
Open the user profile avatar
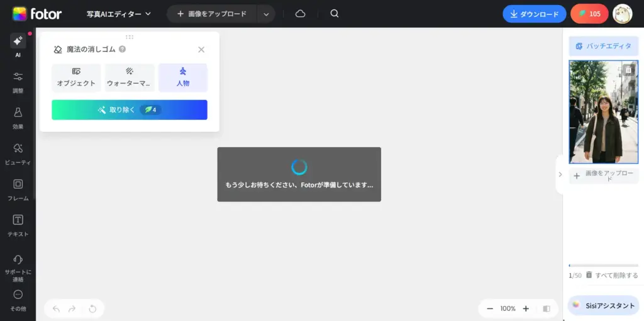(x=622, y=14)
